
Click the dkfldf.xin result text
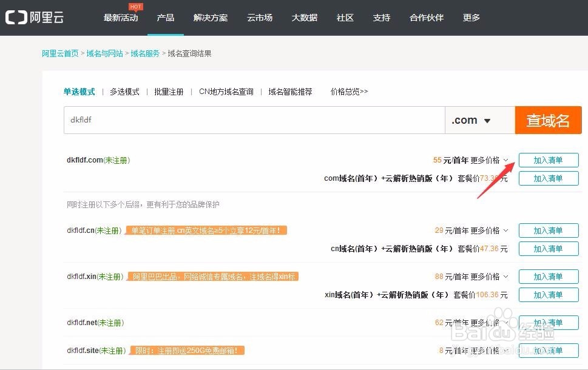point(95,277)
